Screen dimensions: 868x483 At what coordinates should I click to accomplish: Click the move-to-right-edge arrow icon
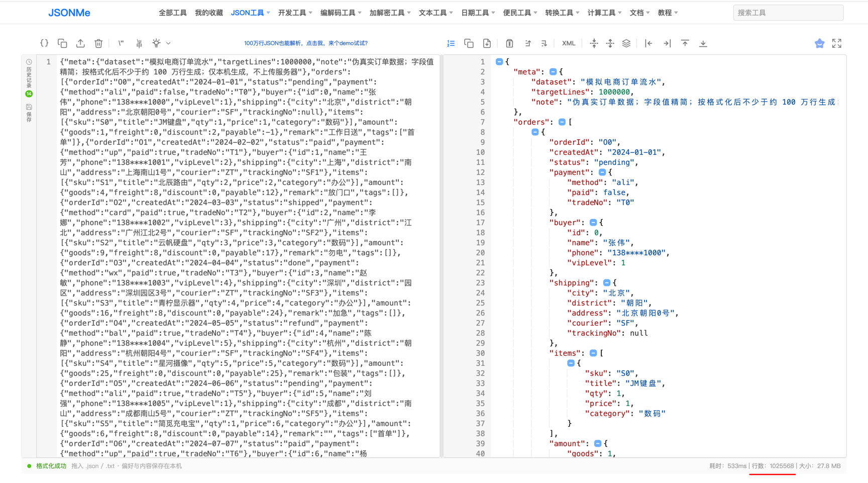tap(667, 43)
